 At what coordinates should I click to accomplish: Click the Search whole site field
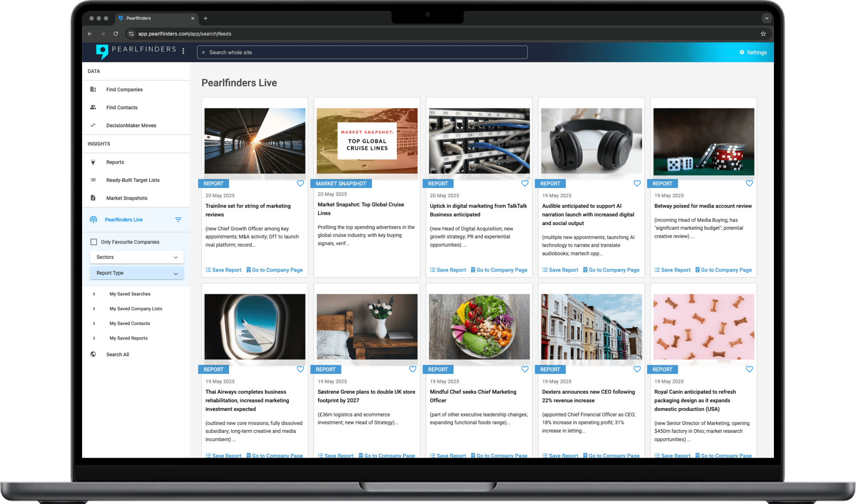click(362, 53)
